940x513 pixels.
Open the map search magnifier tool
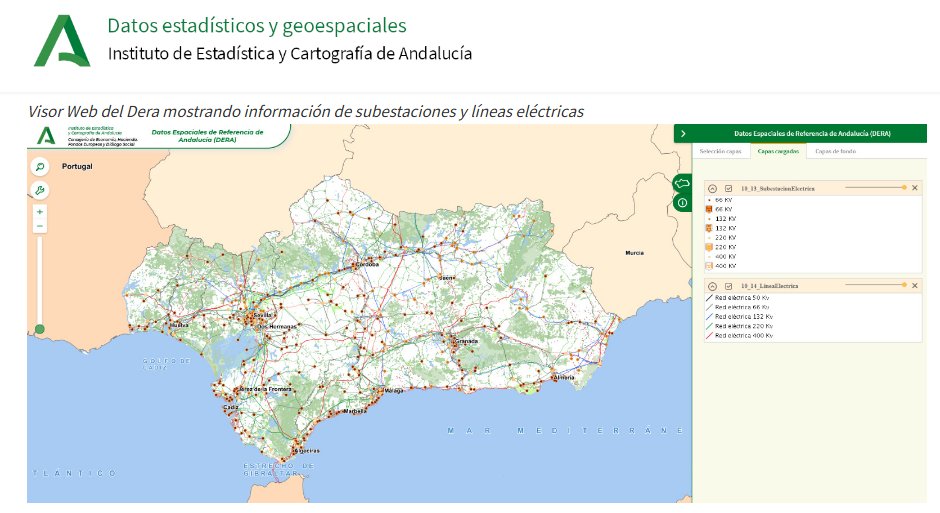point(40,167)
